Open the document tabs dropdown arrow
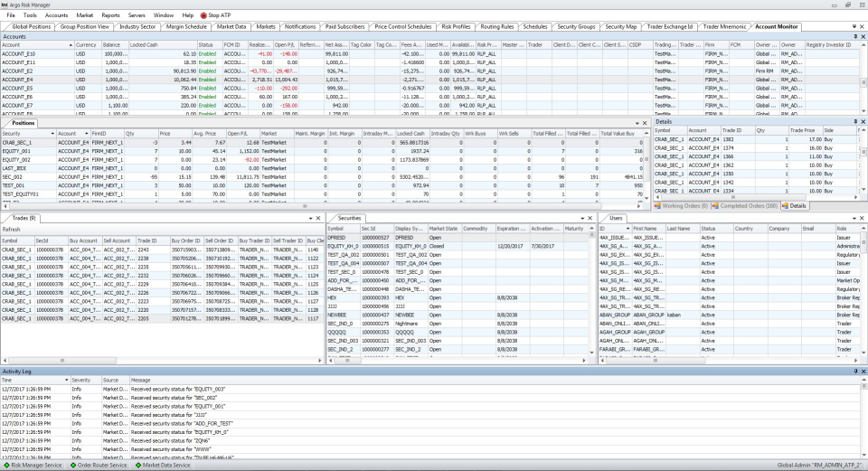 click(854, 26)
